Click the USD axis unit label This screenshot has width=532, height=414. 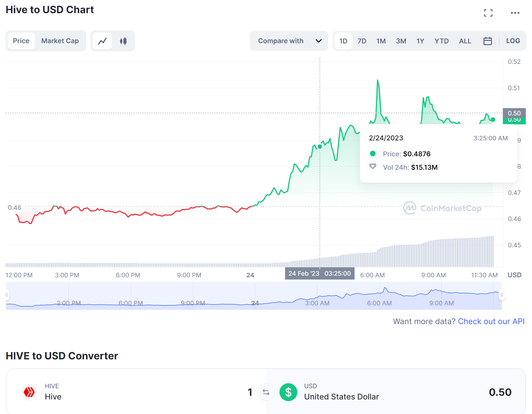[x=514, y=275]
